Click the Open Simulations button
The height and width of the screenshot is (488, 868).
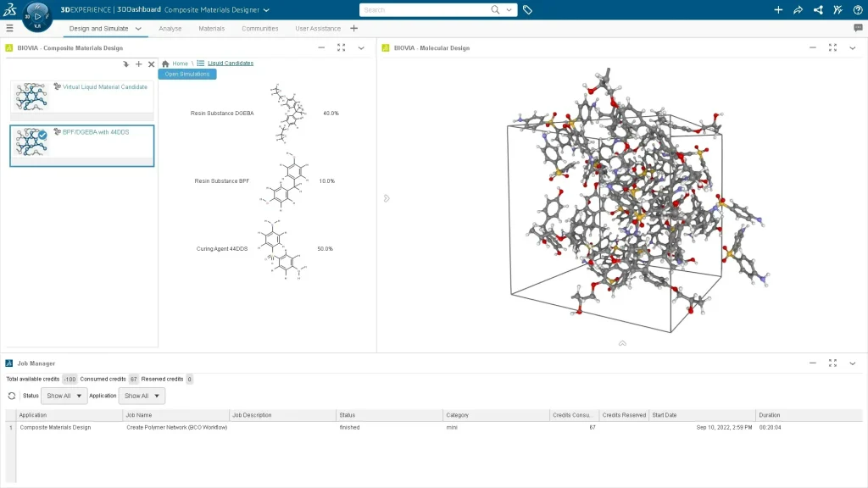pos(187,75)
